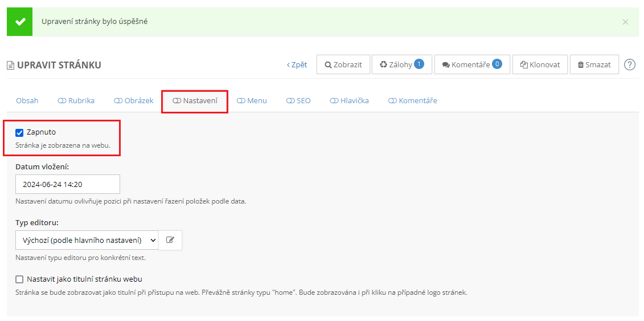Viewport: 644px width, 321px height.
Task: Click the toggle icon on Rubrika tab
Action: coord(61,101)
